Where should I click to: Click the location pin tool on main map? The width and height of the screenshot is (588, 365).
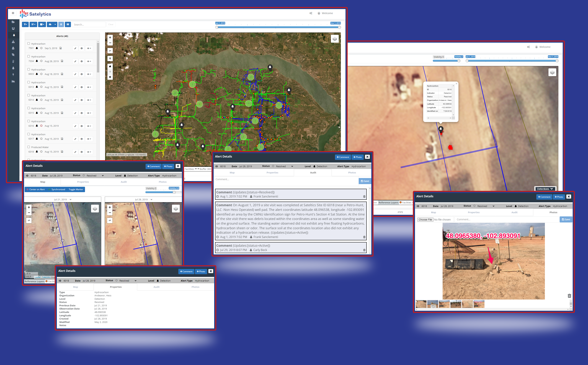coord(110,58)
